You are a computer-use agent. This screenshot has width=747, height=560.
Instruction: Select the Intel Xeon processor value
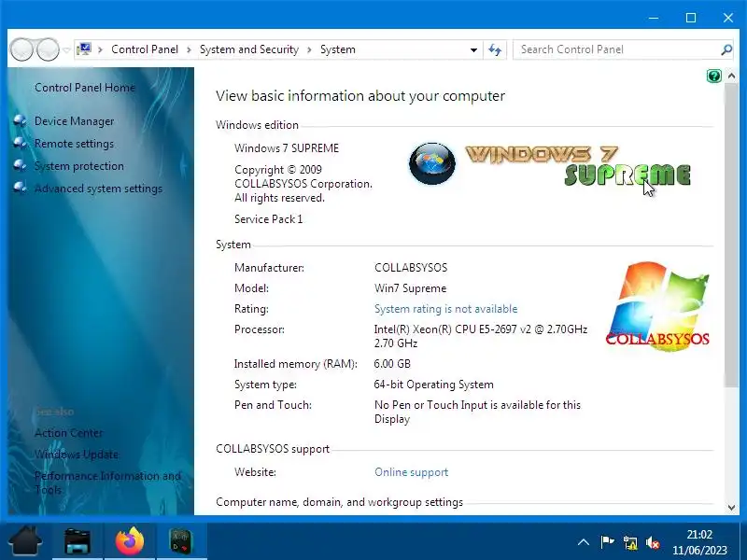[481, 336]
